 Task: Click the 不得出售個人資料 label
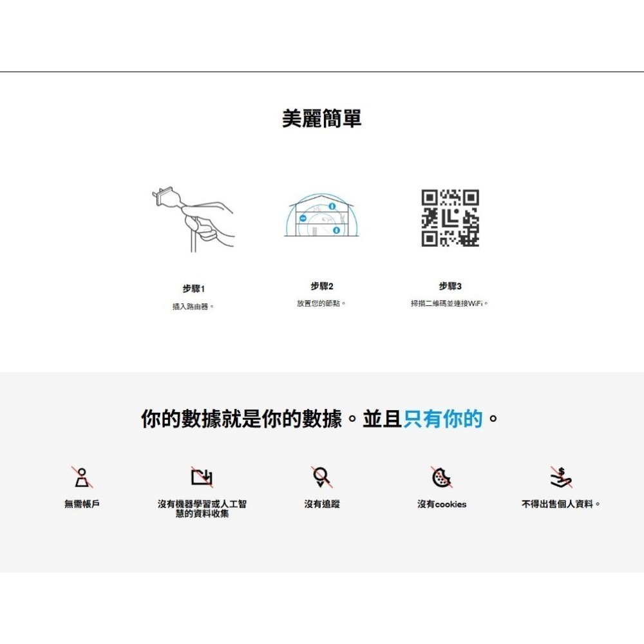560,504
